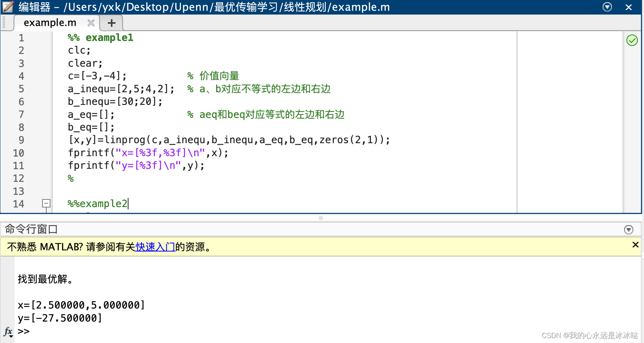Click the green code analyzer checkmark

click(632, 40)
